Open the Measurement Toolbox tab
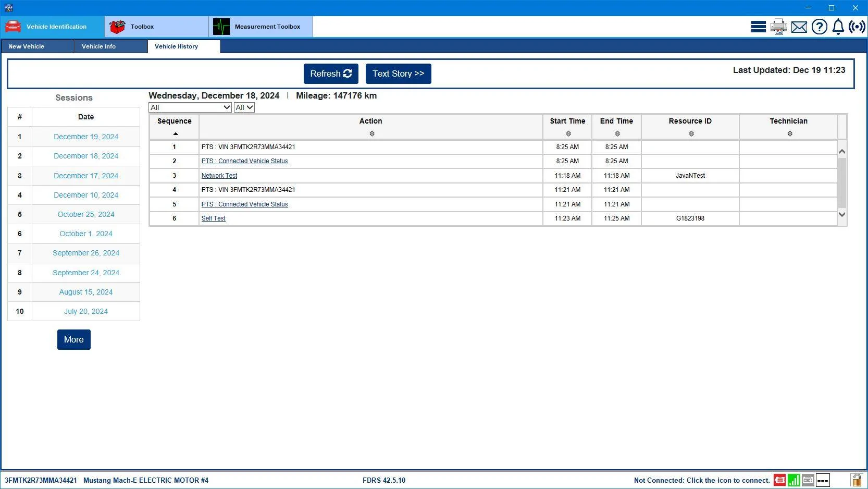The height and width of the screenshot is (489, 868). click(x=261, y=27)
